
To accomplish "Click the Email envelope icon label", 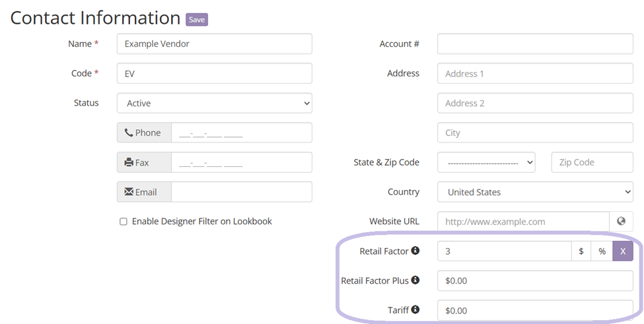I will 144,192.
